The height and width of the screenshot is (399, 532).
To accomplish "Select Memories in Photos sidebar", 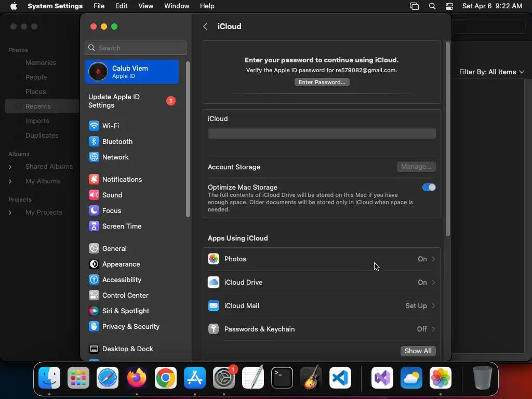I will point(41,63).
